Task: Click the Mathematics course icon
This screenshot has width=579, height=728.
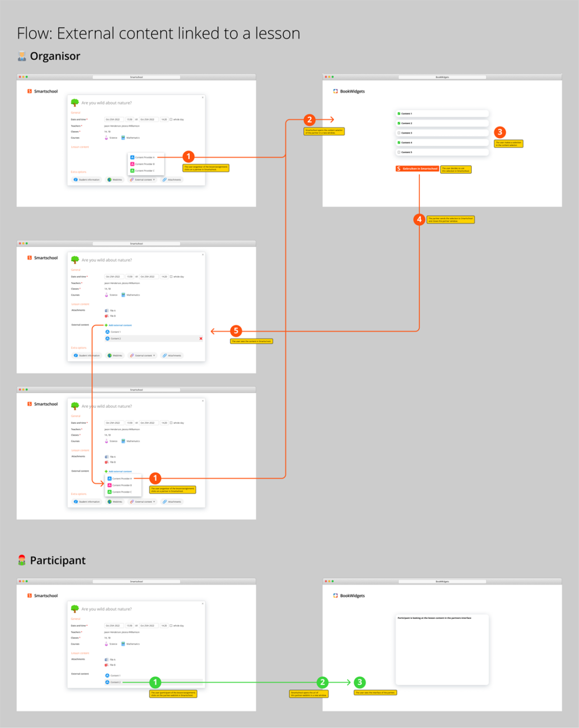Action: [123, 138]
